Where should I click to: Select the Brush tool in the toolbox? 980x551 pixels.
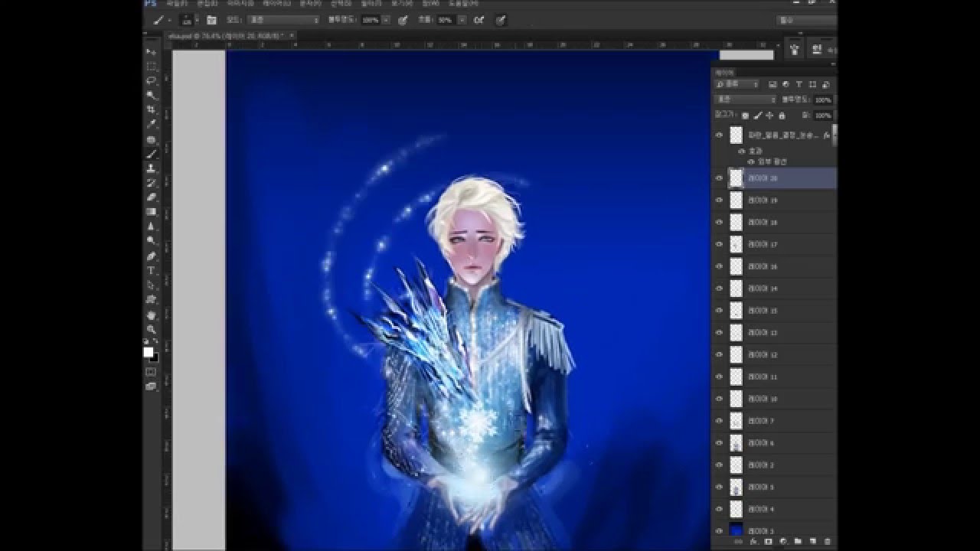point(151,155)
